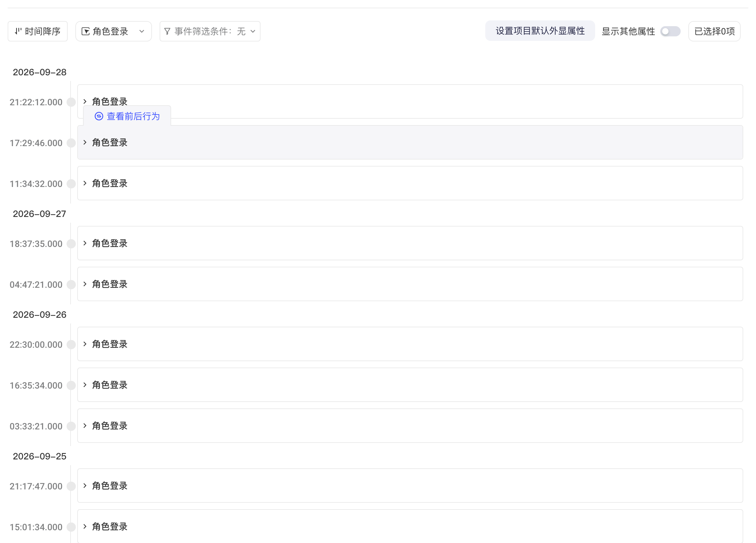Image resolution: width=756 pixels, height=543 pixels.
Task: Click the timeline dot at 17:29:46.000
Action: [71, 143]
